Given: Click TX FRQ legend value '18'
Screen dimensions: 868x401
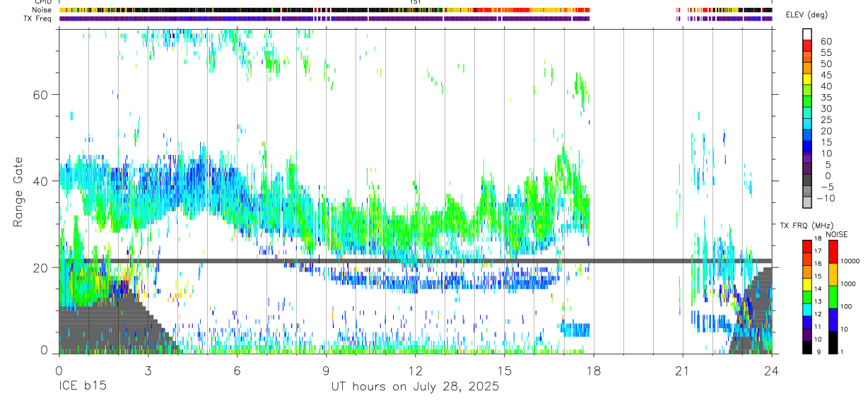Looking at the screenshot, I should coord(818,238).
